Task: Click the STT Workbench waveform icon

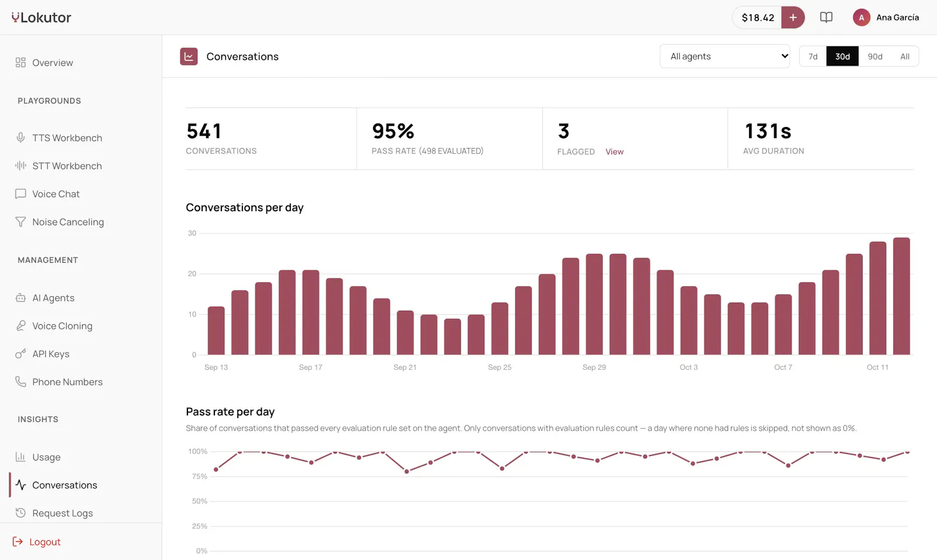Action: pos(20,166)
